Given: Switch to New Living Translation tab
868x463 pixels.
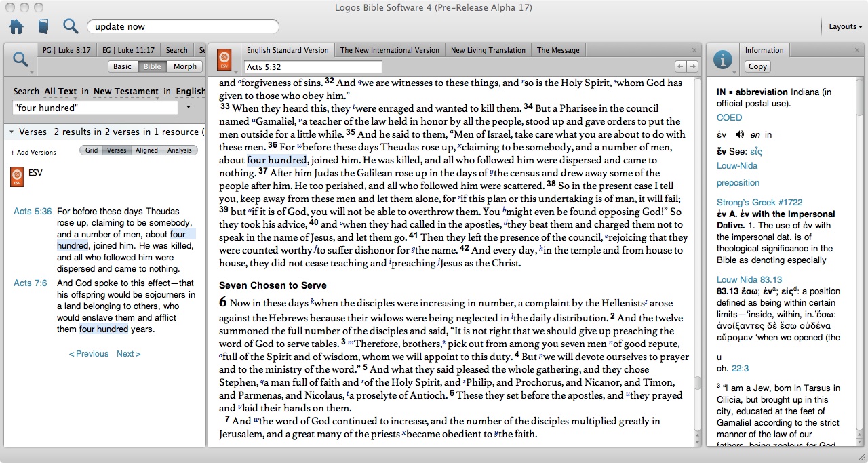Looking at the screenshot, I should click(x=488, y=50).
